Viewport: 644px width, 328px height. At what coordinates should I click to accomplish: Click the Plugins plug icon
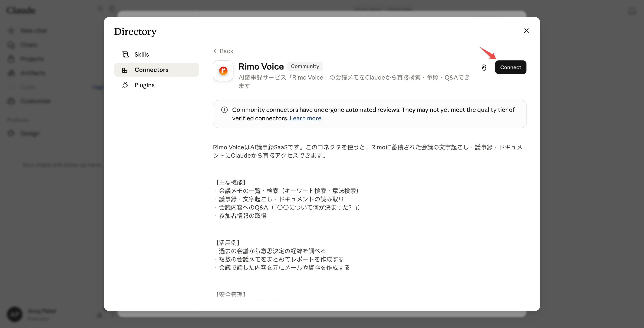(x=125, y=85)
